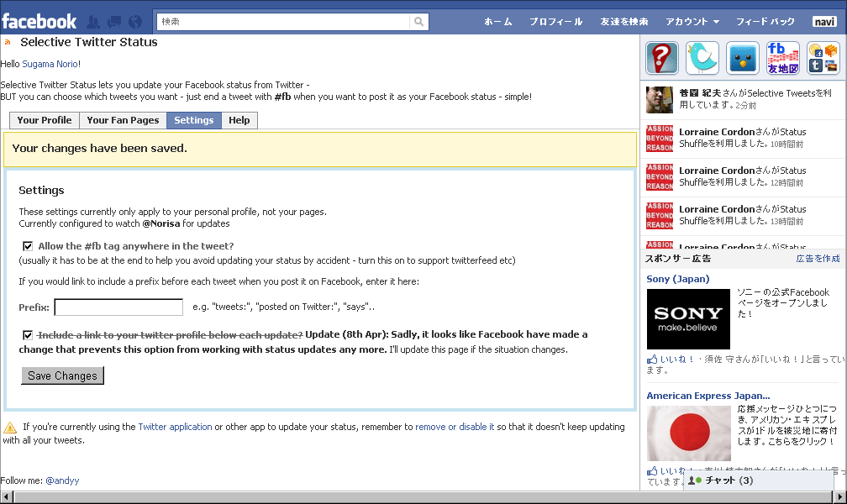Open the Twitter application link
Viewport: 847px width, 504px height.
click(175, 427)
